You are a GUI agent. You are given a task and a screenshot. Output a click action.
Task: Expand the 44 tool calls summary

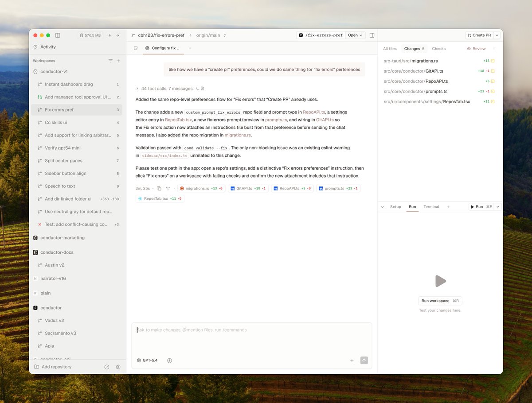point(164,89)
